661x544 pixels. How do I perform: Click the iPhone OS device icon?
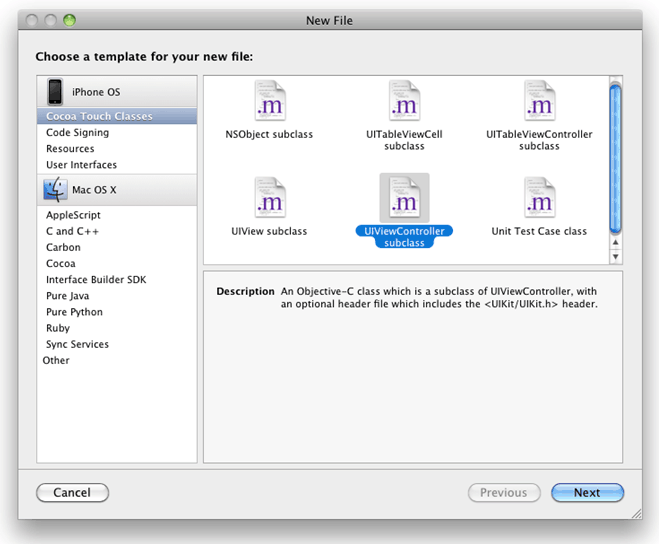pos(55,92)
